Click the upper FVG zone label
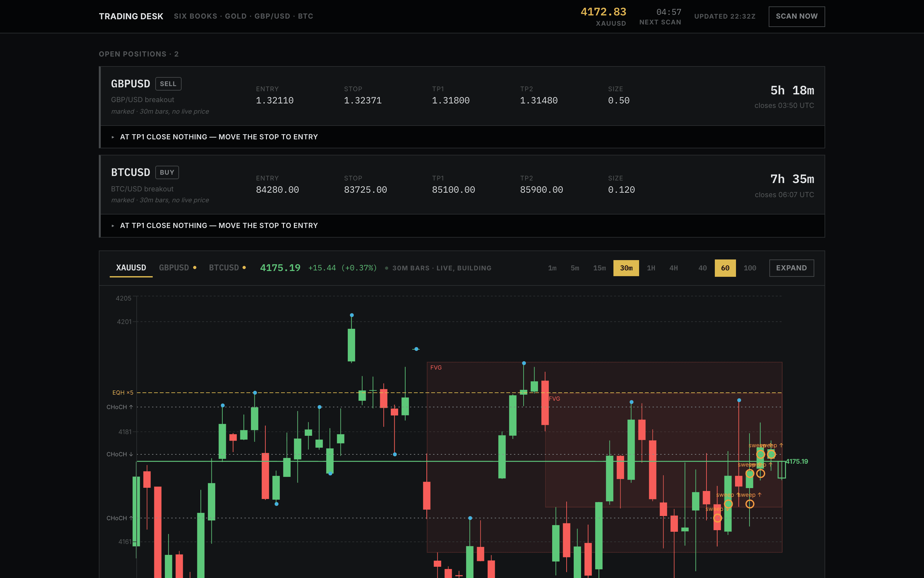Viewport: 924px width, 578px height. pos(436,367)
